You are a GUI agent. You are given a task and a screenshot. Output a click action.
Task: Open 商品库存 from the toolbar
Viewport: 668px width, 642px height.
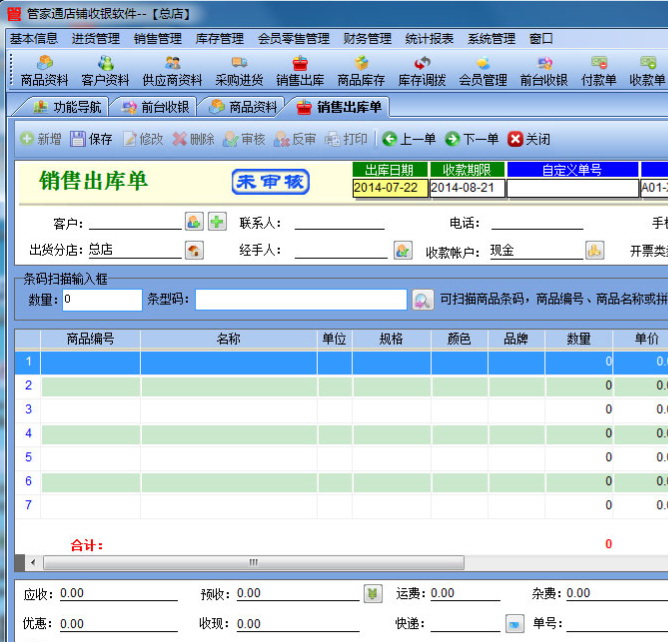(361, 71)
